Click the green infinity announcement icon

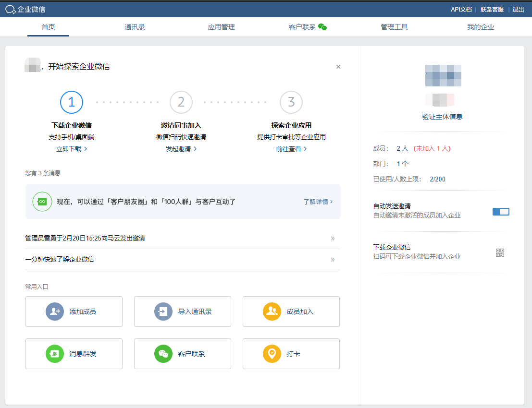(x=42, y=202)
